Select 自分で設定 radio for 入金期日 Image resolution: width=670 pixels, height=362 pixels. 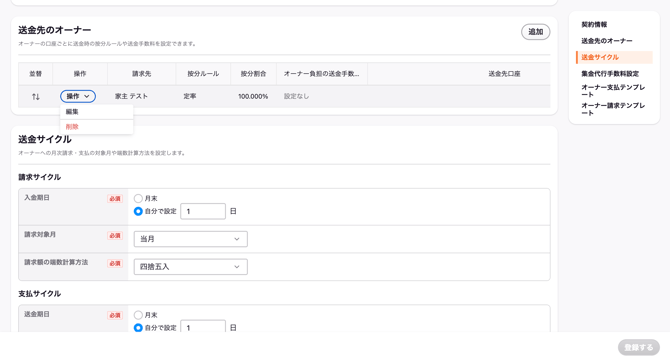point(138,211)
